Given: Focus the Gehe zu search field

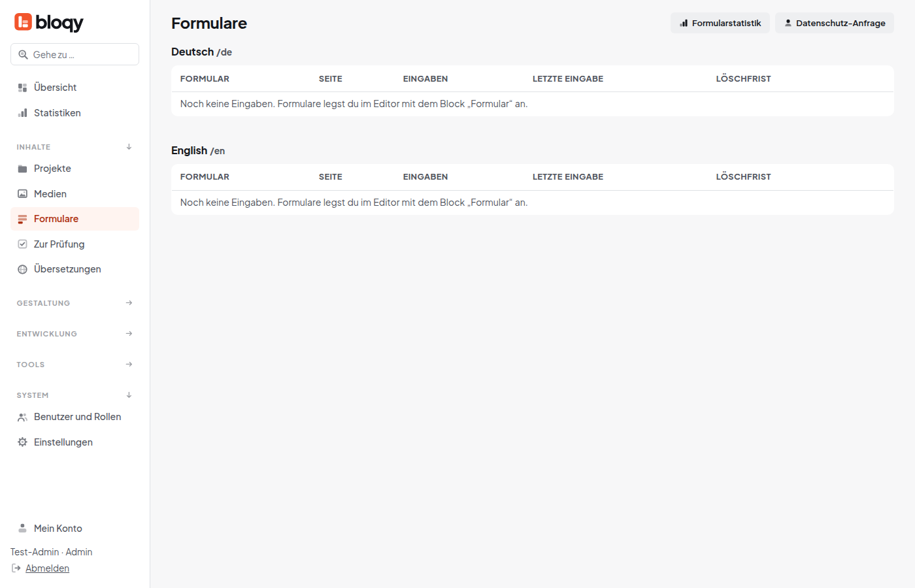Looking at the screenshot, I should point(75,54).
